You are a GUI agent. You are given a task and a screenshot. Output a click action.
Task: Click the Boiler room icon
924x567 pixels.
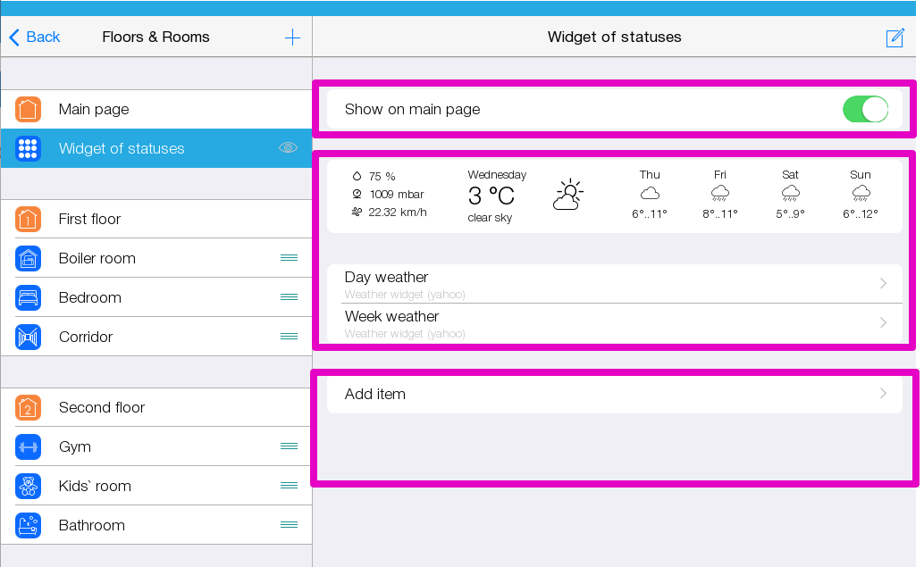(x=29, y=258)
